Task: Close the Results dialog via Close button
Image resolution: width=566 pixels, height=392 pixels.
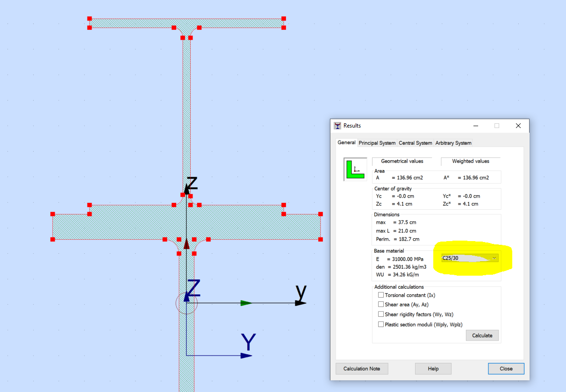Action: 506,369
